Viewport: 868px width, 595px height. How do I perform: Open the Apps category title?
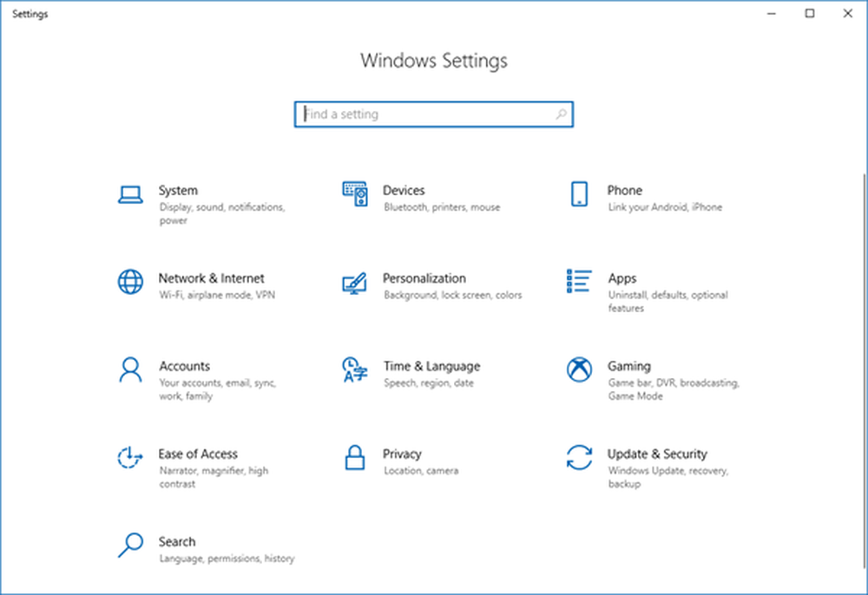click(622, 278)
